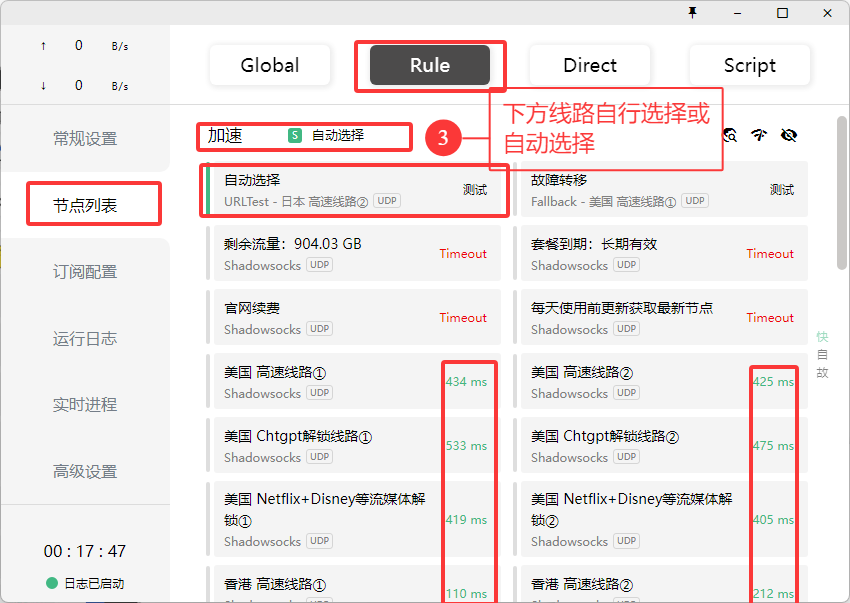Jump with the 快 quick-nav letter on right edge
This screenshot has width=850, height=603.
pyautogui.click(x=821, y=337)
